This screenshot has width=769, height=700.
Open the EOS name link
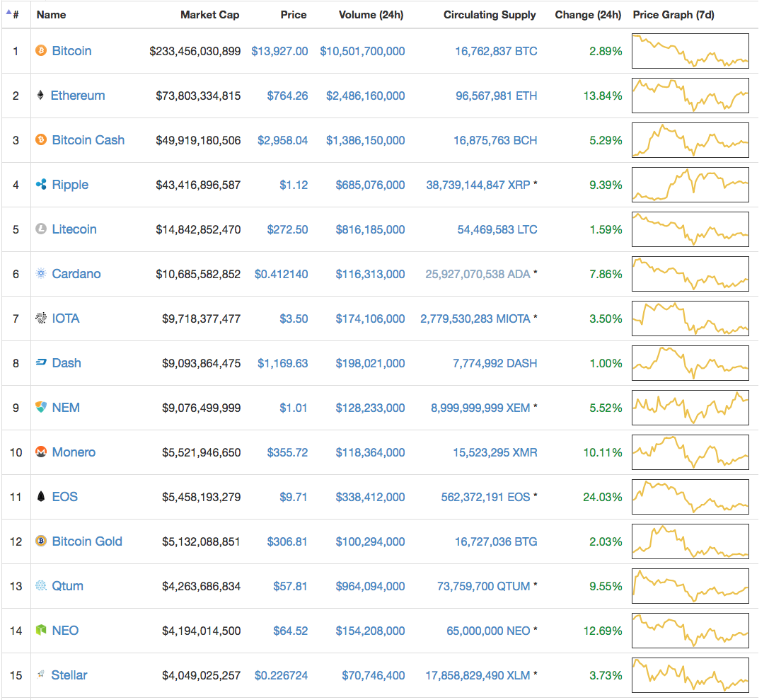65,497
